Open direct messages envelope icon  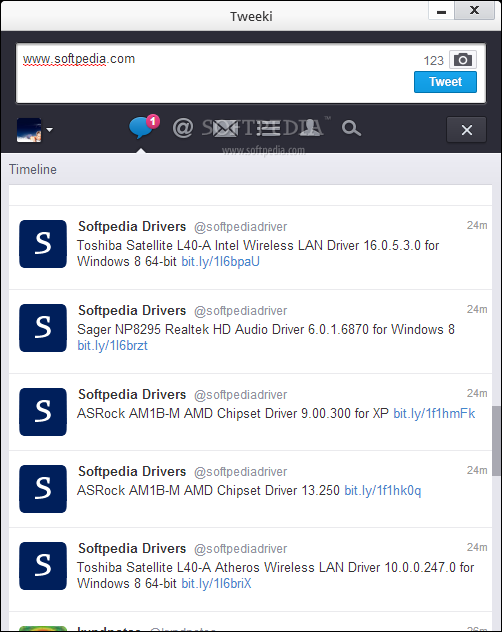point(225,129)
